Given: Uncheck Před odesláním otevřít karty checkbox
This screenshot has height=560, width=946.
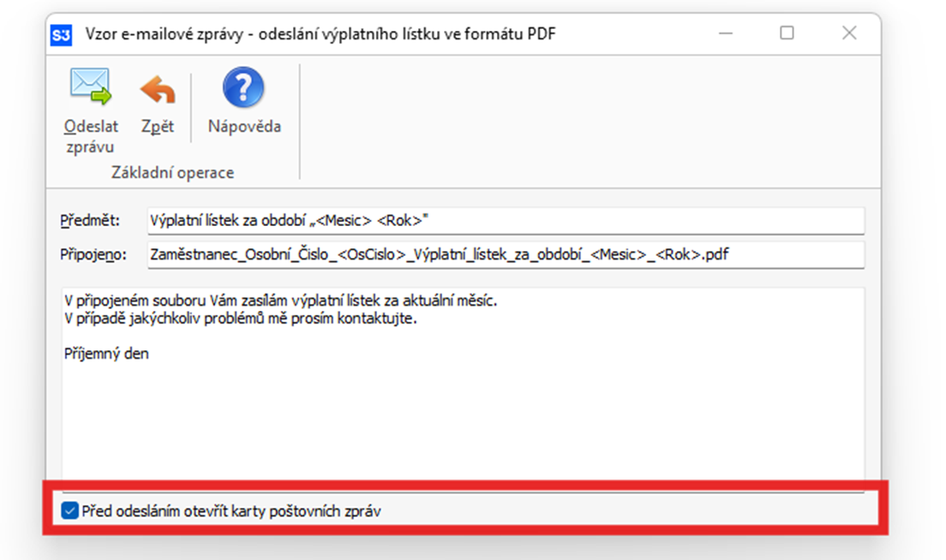Looking at the screenshot, I should tap(70, 512).
